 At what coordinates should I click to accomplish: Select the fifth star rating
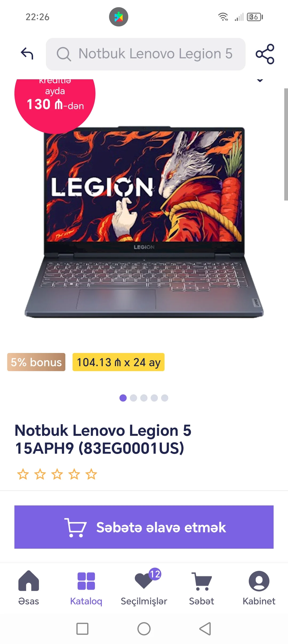point(91,474)
